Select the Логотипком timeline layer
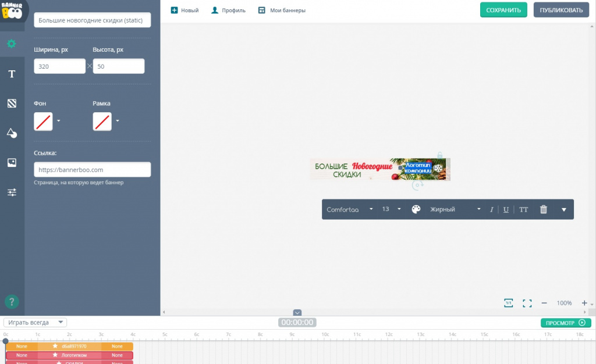The image size is (596, 364). point(69,355)
